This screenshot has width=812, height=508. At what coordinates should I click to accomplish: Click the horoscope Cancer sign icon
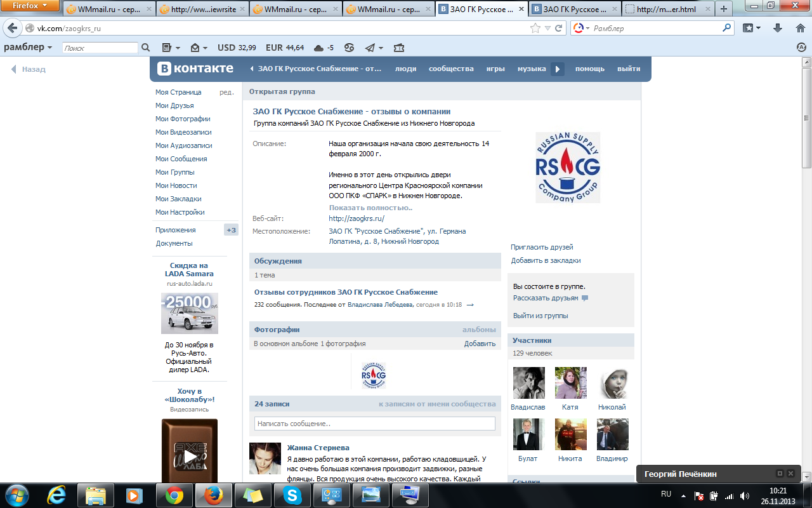point(350,48)
